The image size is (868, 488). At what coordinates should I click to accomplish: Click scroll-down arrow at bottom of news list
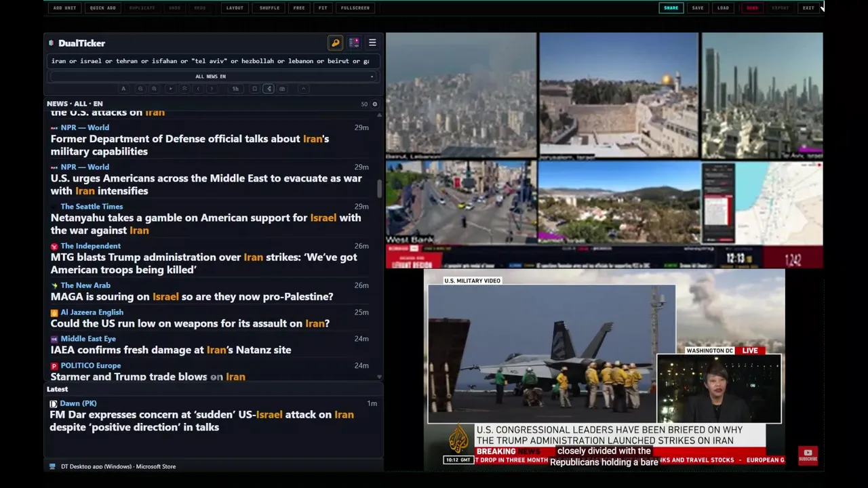[379, 377]
